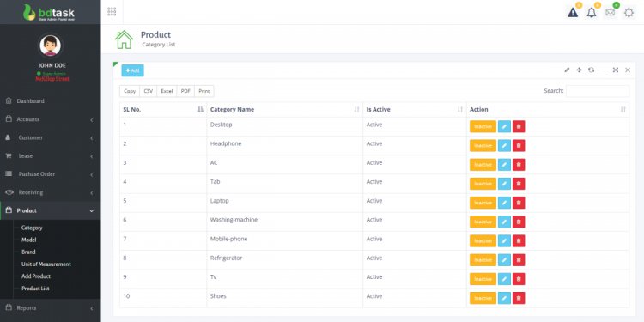
Task: Set Tab category to Inactive
Action: click(x=483, y=184)
